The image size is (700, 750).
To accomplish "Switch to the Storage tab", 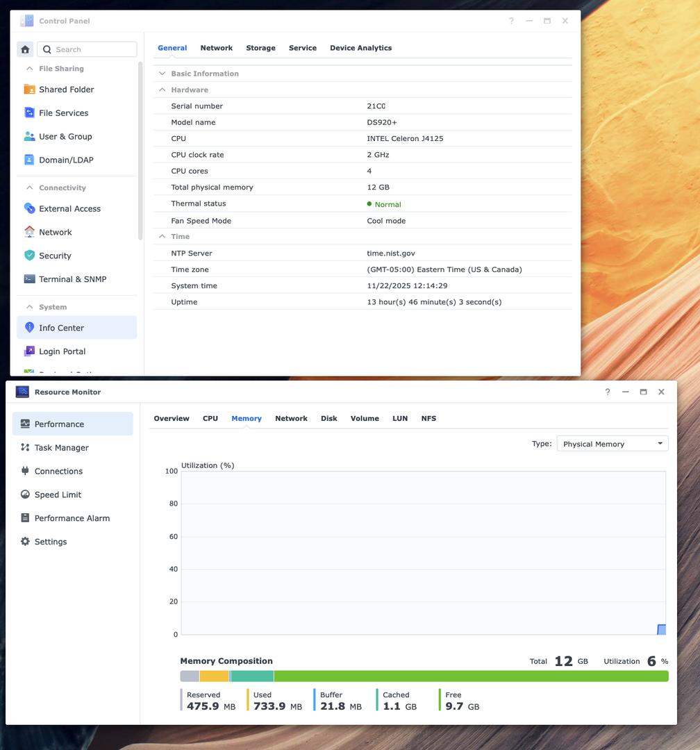I will 261,48.
